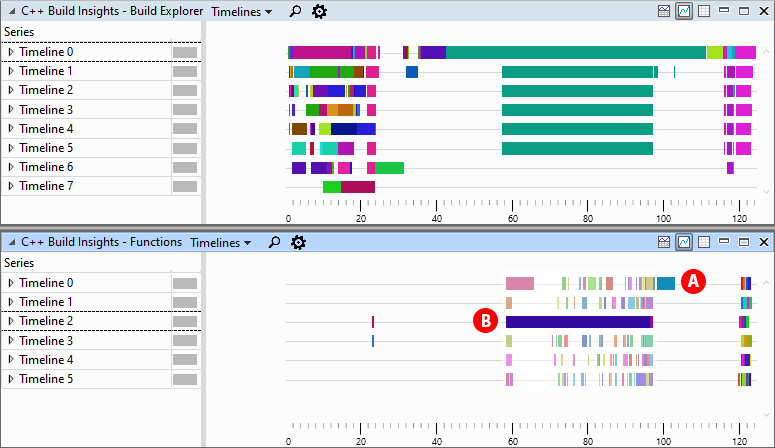
Task: Open Timelines dropdown in Functions panel
Action: click(221, 242)
